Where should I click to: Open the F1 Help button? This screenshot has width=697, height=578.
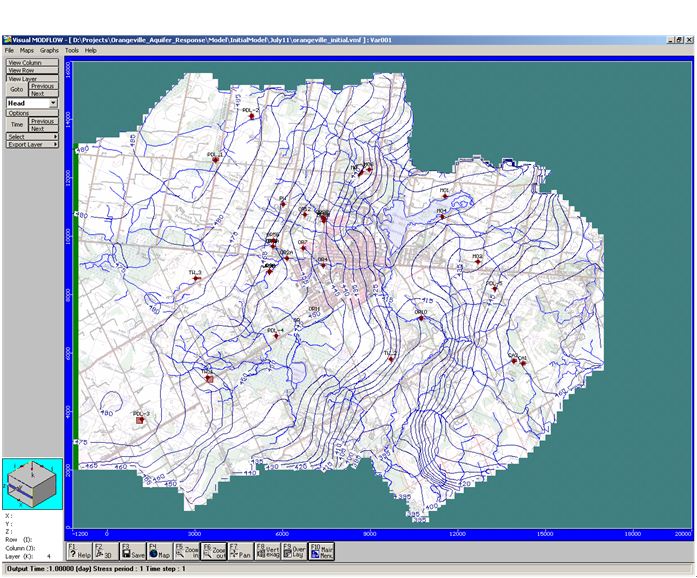(80, 551)
